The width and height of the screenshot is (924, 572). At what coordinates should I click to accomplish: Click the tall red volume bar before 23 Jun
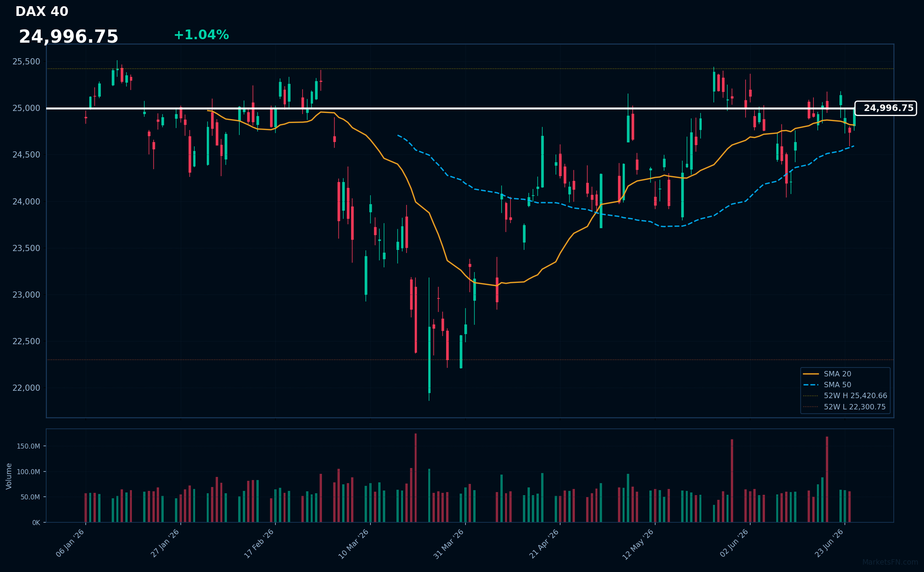click(827, 479)
